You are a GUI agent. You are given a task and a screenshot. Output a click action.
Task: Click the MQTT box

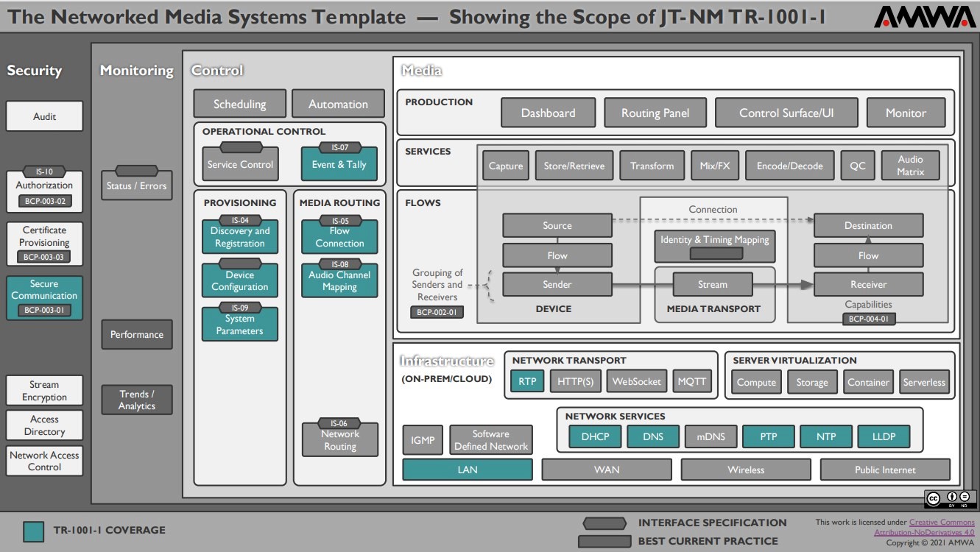click(x=692, y=381)
